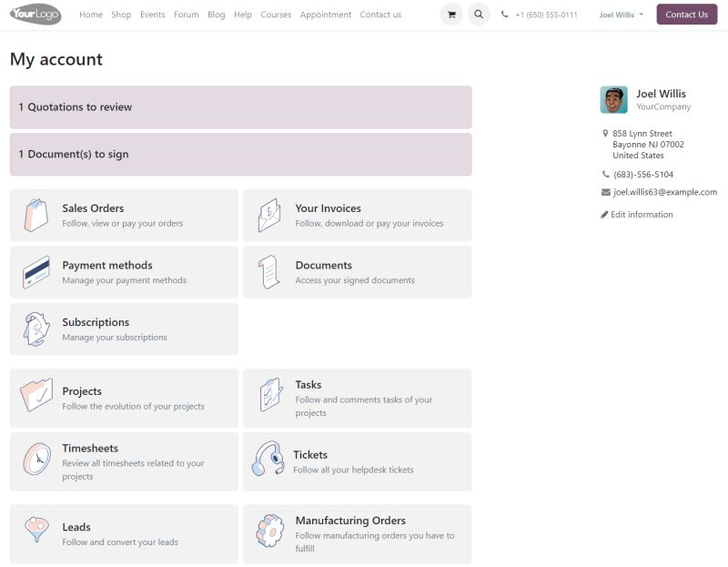The image size is (728, 567).
Task: Click Joel Willis profile avatar picture
Action: [613, 100]
